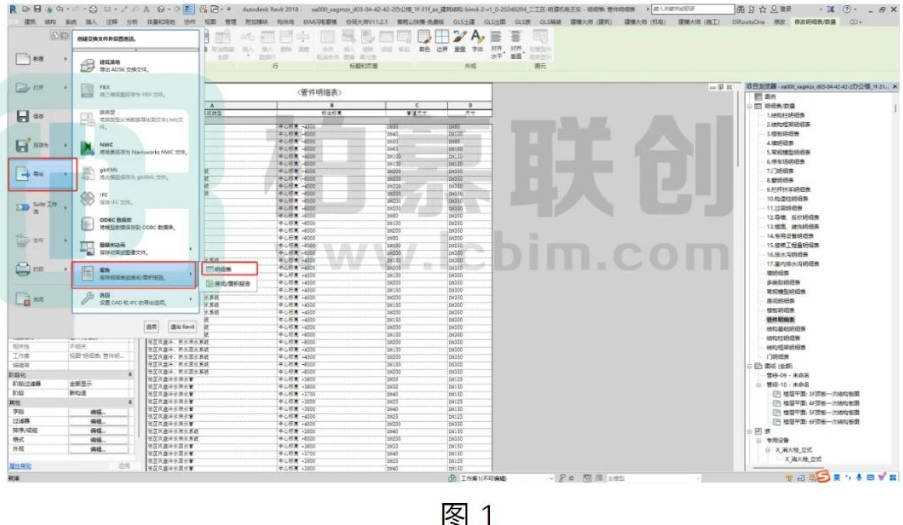Choose the ODBC database export option
The image size is (903, 525).
point(136,223)
